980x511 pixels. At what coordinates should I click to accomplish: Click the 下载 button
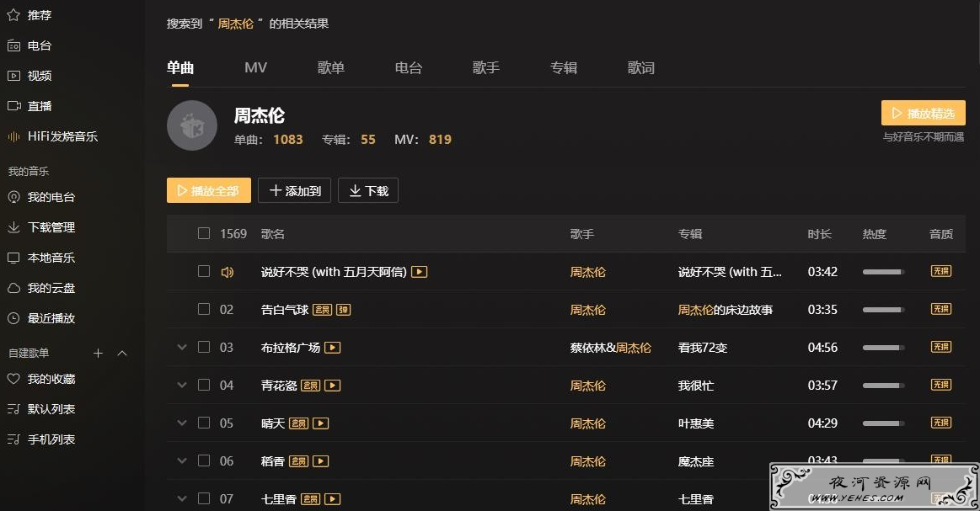(x=368, y=190)
